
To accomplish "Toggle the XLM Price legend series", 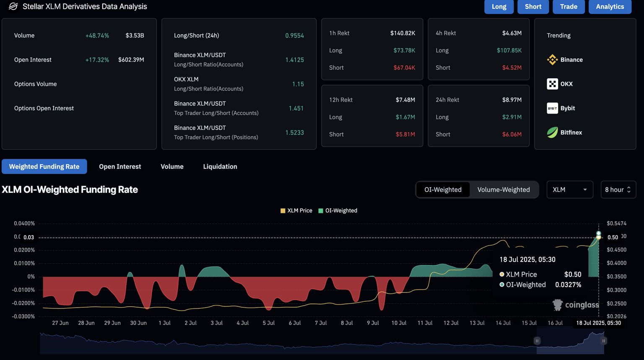I will 296,211.
